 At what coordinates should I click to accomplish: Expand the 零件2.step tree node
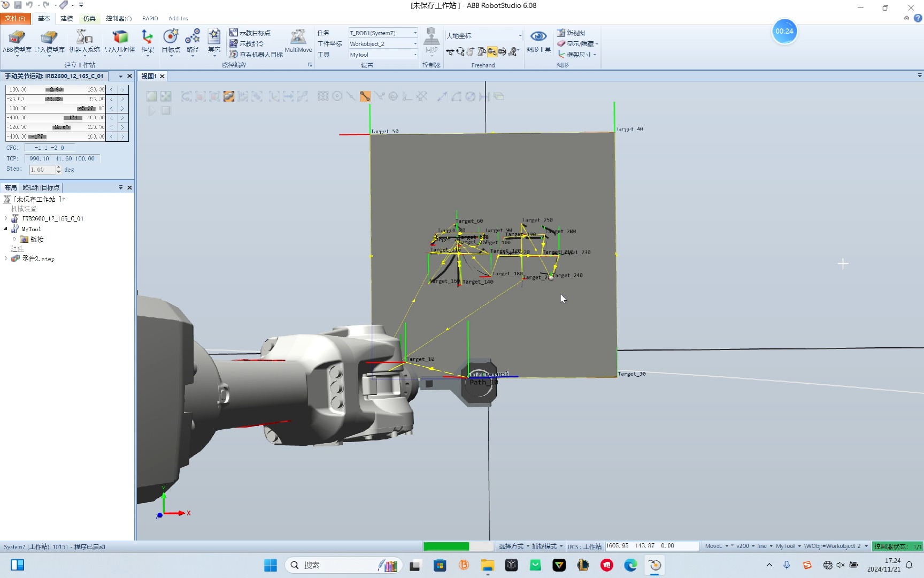(x=6, y=258)
